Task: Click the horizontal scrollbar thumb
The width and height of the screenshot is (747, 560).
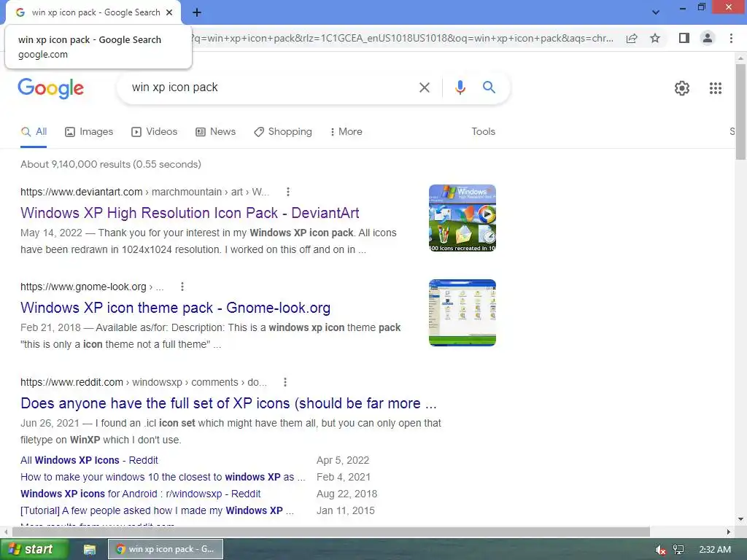Action: [x=330, y=532]
